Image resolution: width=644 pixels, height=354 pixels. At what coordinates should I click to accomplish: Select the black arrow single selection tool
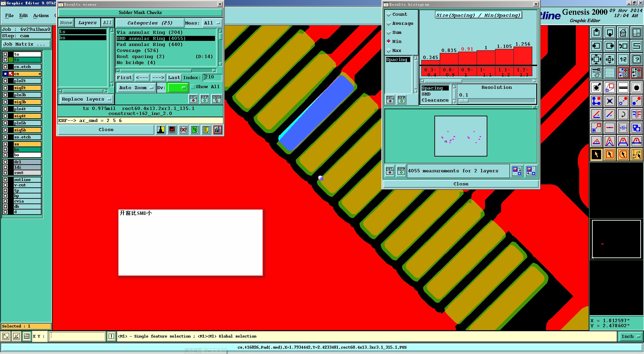pos(596,155)
